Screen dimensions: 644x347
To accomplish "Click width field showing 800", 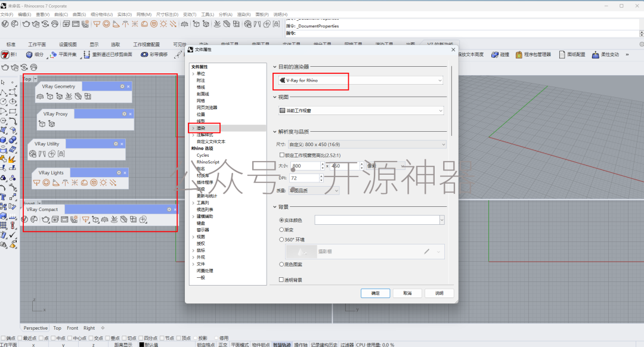I will (305, 166).
